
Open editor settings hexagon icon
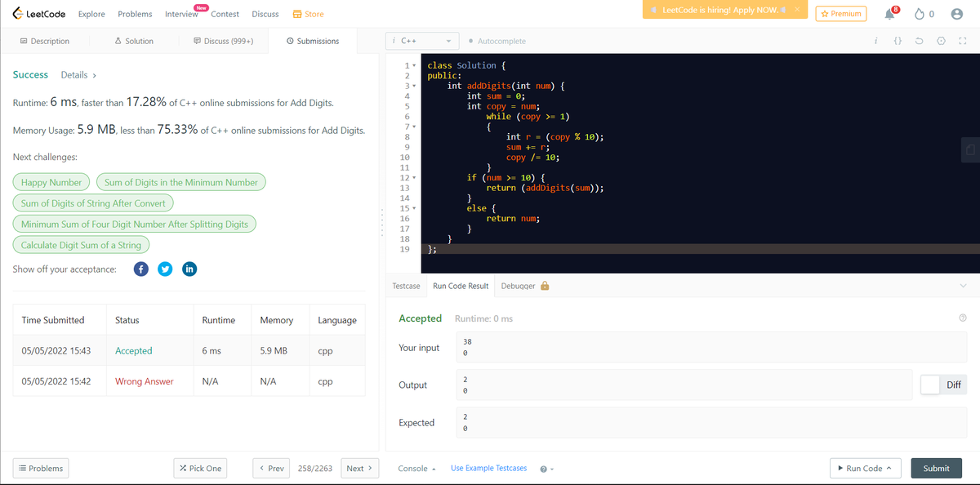[941, 41]
